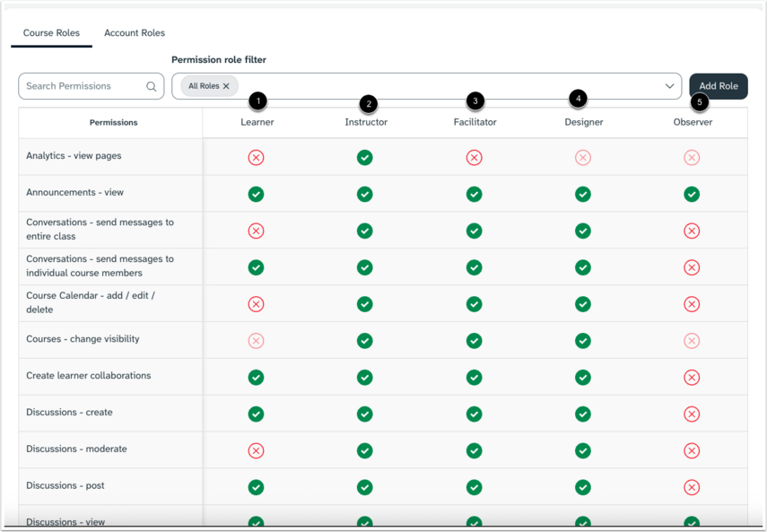Disable Create learner collaborations for Facilitator
The image size is (767, 532).
coord(474,378)
